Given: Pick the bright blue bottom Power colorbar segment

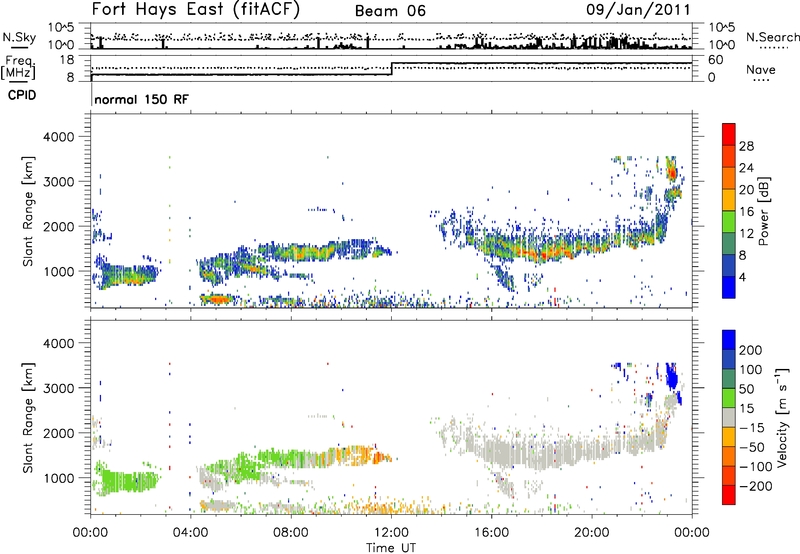Looking at the screenshot, I should tap(729, 287).
